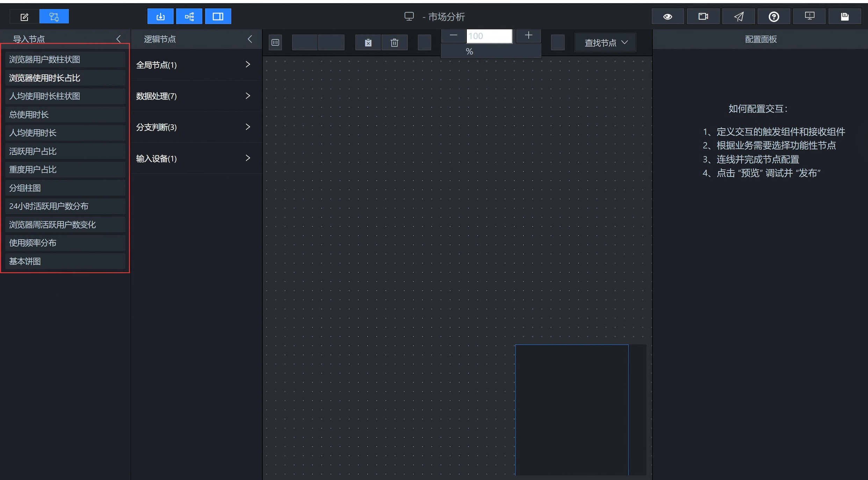The height and width of the screenshot is (480, 868).
Task: Select the 重度用户占比 node
Action: pos(65,169)
